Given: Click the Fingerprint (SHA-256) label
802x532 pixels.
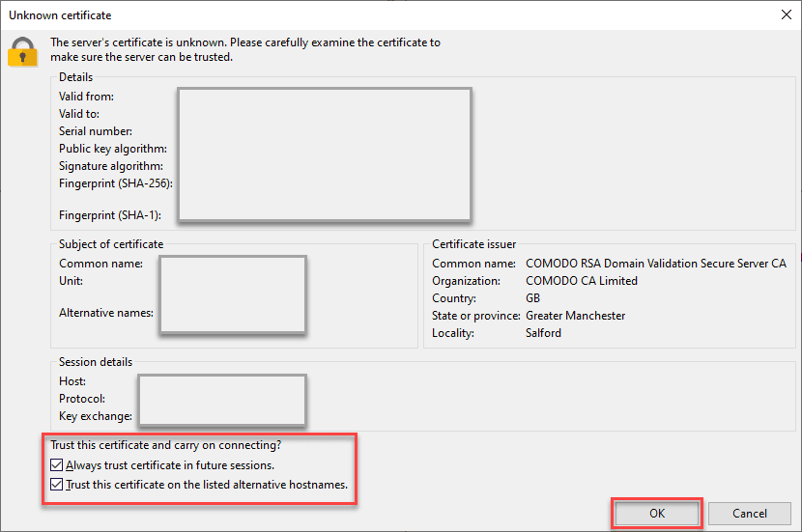Looking at the screenshot, I should point(116,183).
